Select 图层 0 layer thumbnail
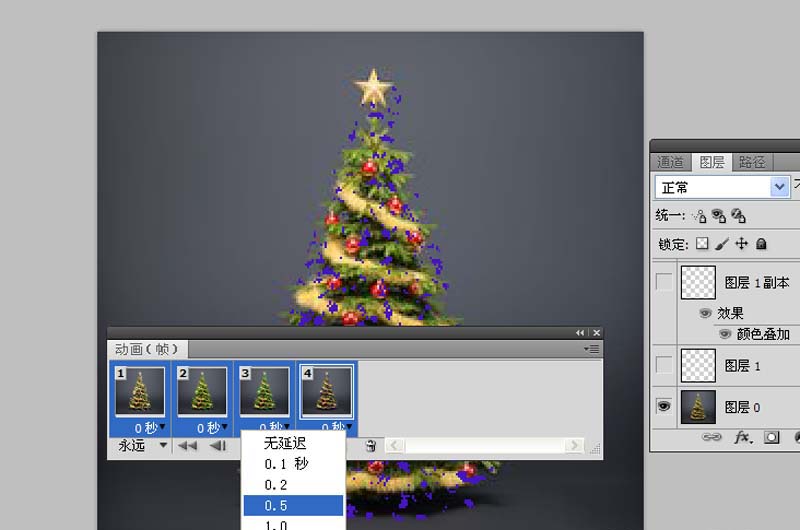Viewport: 800px width, 530px height. (x=698, y=407)
